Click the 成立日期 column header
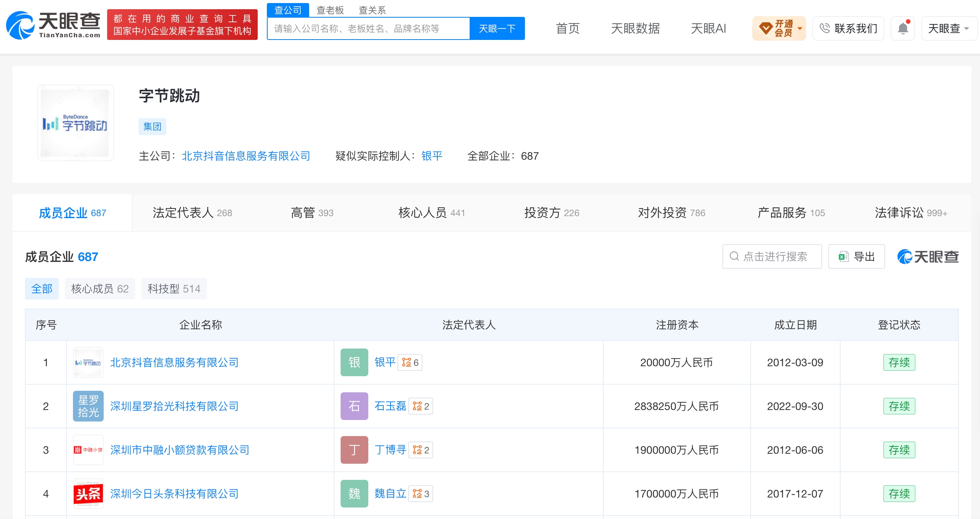Image resolution: width=980 pixels, height=519 pixels. coord(795,325)
